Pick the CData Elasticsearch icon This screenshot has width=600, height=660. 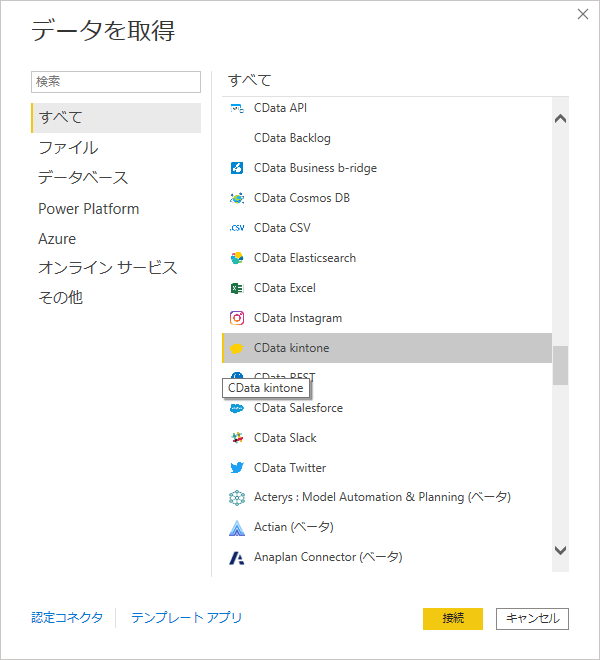click(x=237, y=258)
